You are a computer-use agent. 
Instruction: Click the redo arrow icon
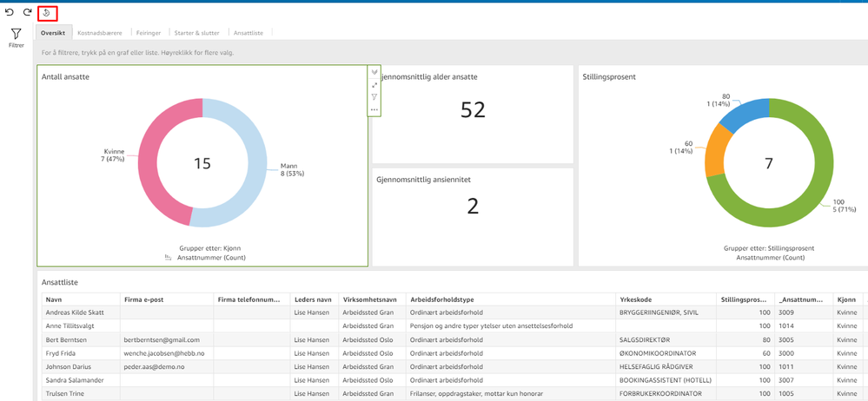point(28,13)
